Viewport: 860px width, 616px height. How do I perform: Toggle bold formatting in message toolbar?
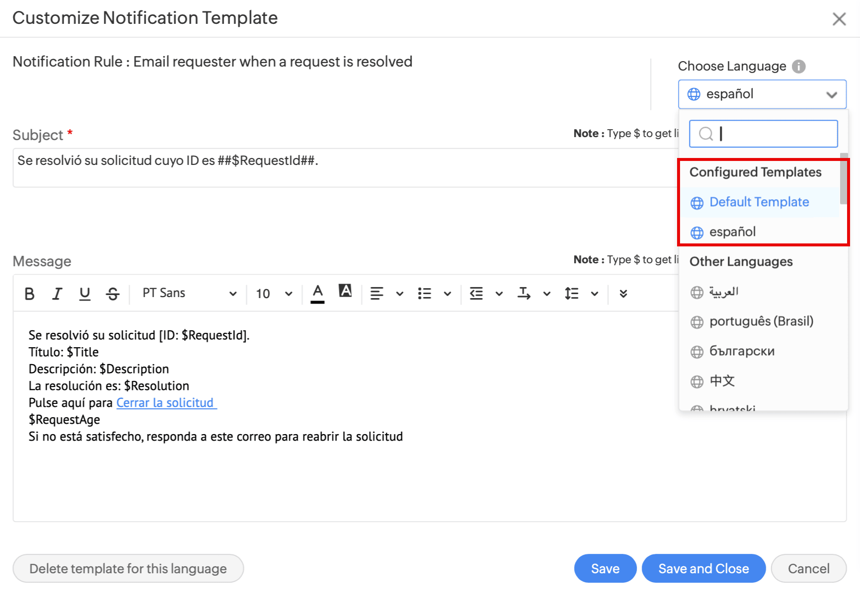(29, 294)
